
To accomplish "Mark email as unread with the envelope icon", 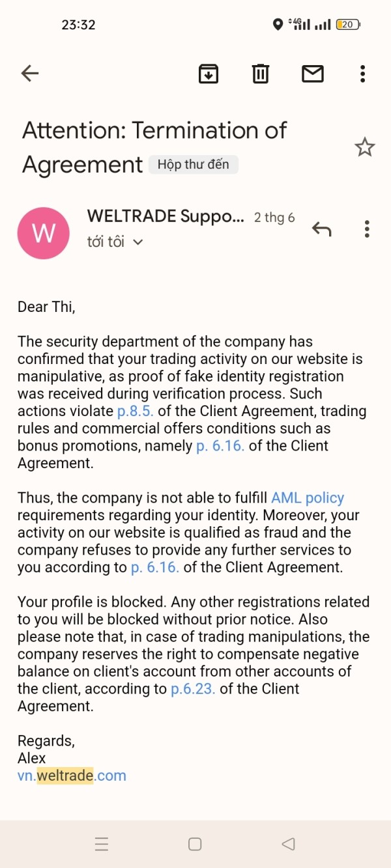I will 313,74.
